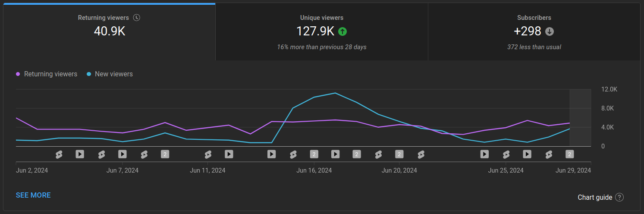
Task: Click the shaded latest-day region of the chart
Action: point(580,117)
